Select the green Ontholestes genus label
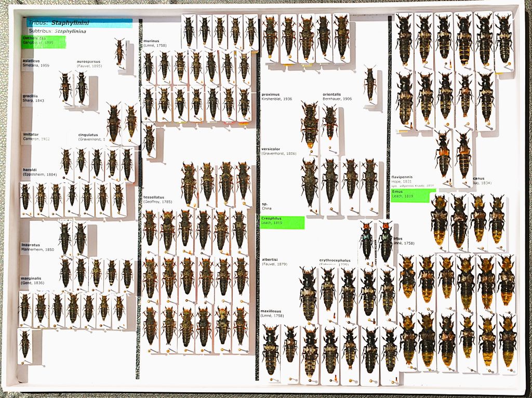Image resolution: width=532 pixels, height=398 pixels. (x=44, y=42)
